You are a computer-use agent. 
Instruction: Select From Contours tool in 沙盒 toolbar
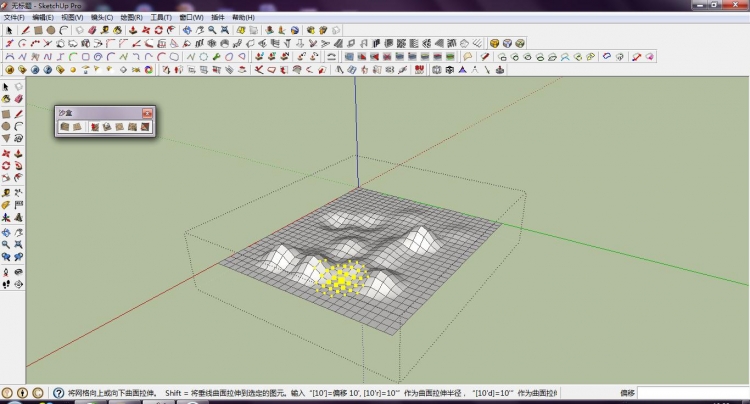pyautogui.click(x=65, y=127)
